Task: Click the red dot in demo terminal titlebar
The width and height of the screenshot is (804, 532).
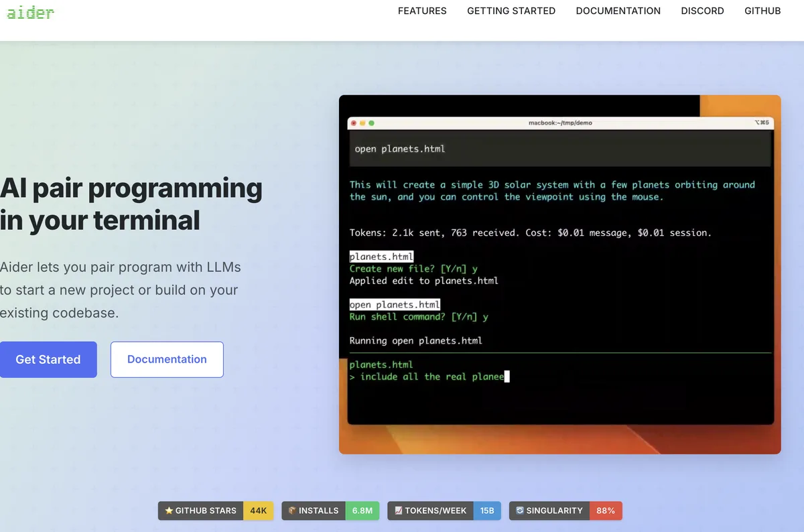Action: [x=354, y=123]
